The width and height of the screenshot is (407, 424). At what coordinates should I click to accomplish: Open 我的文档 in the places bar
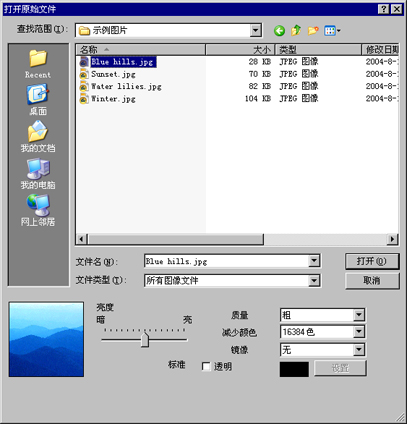[38, 137]
